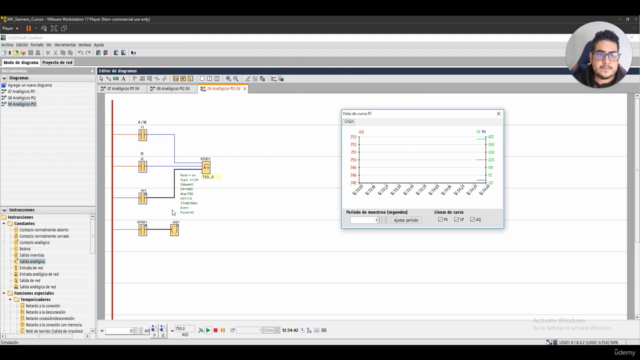Select the text annotation A tool
Image resolution: width=640 pixels, height=360 pixels.
pos(123,79)
